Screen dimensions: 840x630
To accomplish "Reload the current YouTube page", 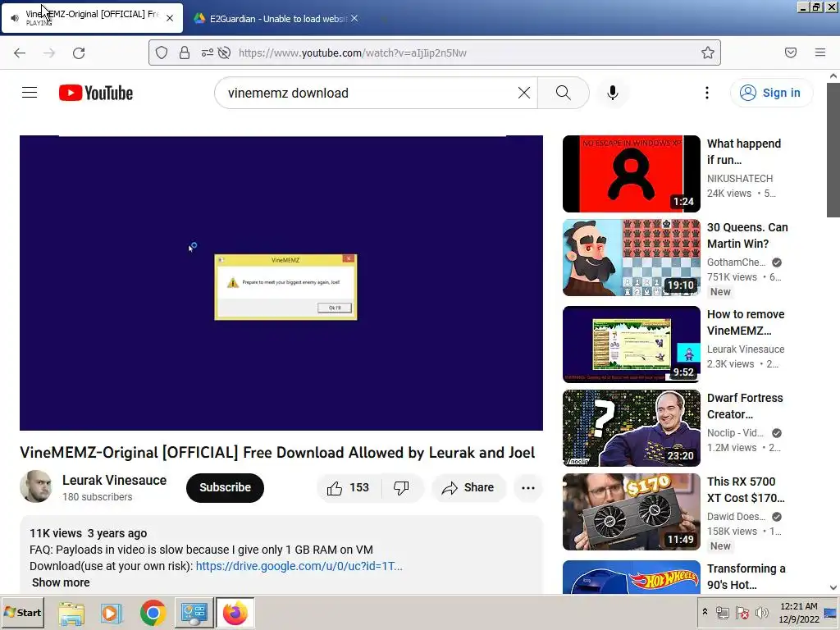I will 79,52.
